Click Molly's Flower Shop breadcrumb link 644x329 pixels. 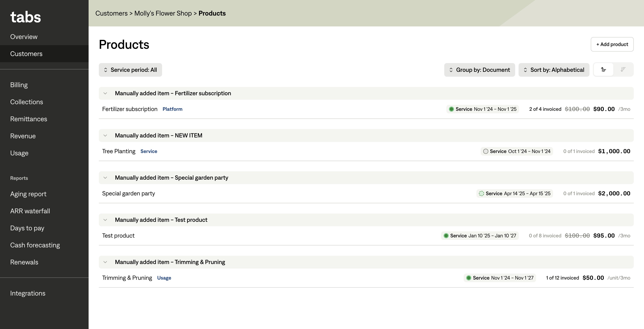163,13
